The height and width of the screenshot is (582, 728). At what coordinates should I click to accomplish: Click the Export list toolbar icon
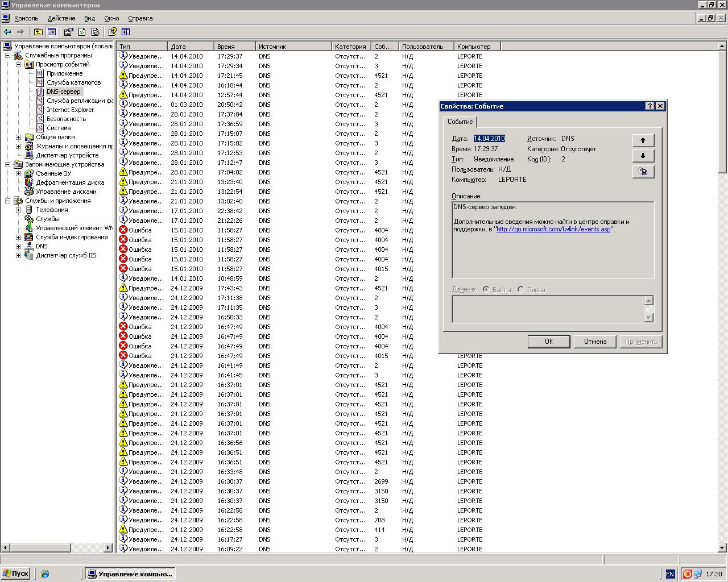point(95,32)
